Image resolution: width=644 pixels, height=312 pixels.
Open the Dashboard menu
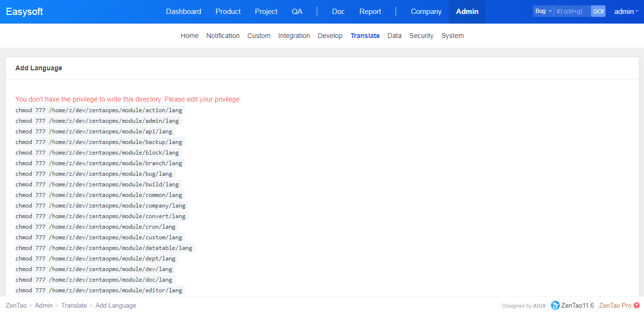pyautogui.click(x=183, y=12)
